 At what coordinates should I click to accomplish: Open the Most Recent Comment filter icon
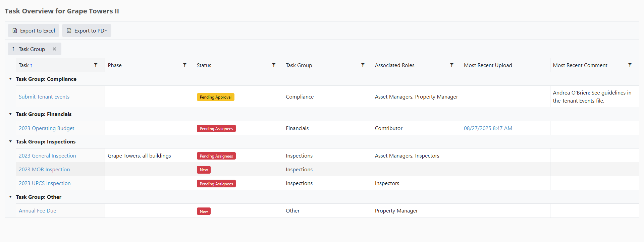tap(630, 65)
